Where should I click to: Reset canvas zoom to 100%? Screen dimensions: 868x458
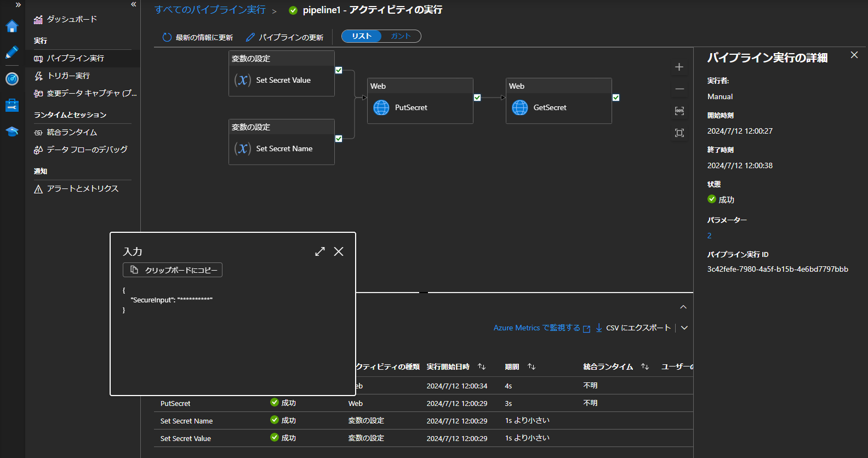pos(679,111)
